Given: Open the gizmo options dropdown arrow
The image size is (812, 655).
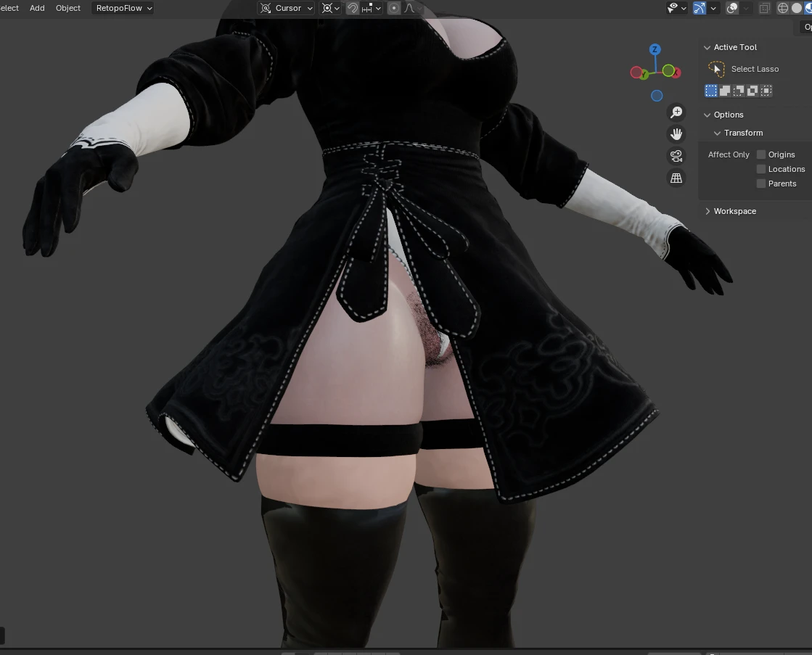Looking at the screenshot, I should (713, 8).
